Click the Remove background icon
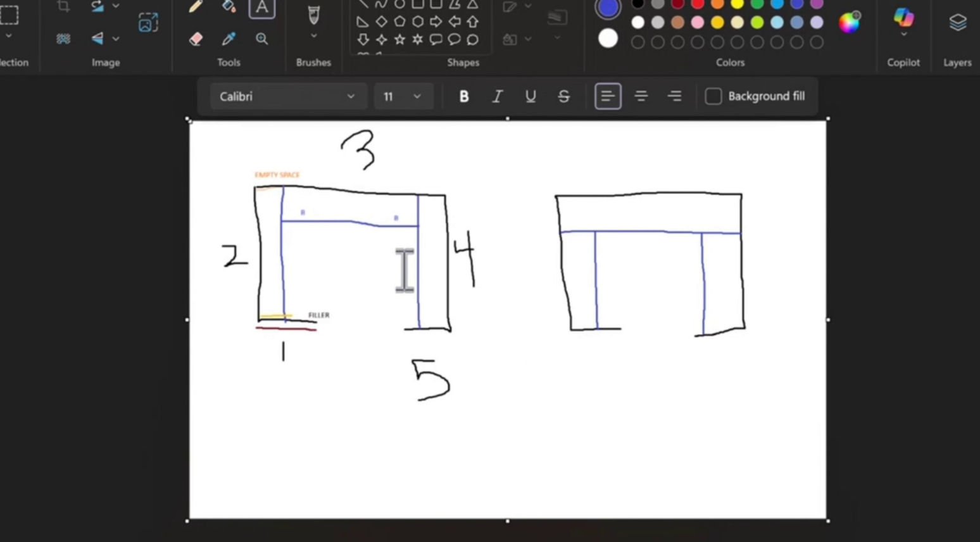The width and height of the screenshot is (980, 542). 63,39
